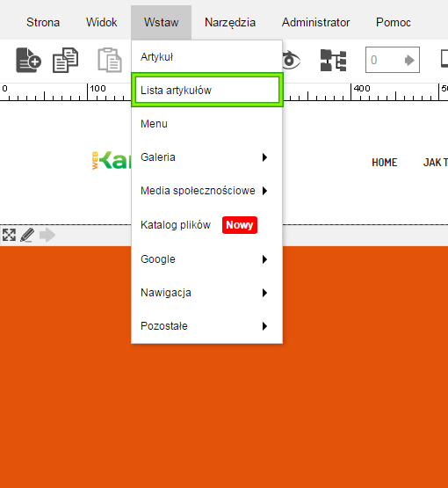Screen dimensions: 448x488
Task: Open the Strona menu
Action: [43, 22]
